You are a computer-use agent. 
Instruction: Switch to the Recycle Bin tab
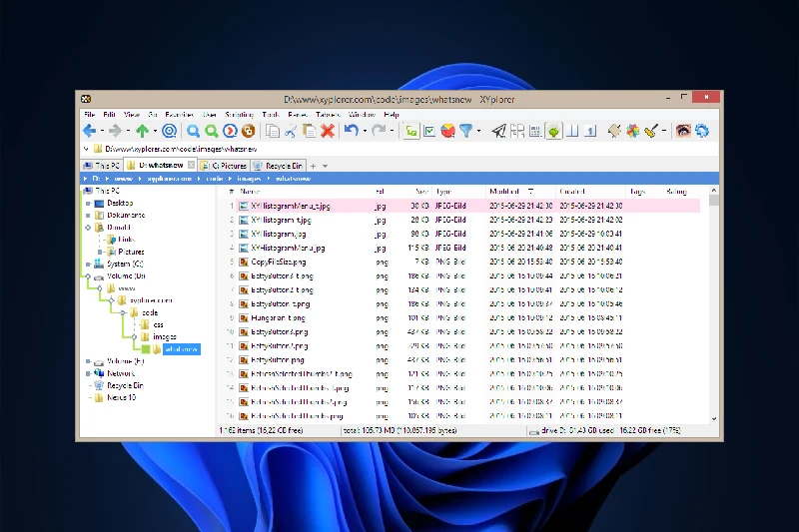tap(279, 166)
